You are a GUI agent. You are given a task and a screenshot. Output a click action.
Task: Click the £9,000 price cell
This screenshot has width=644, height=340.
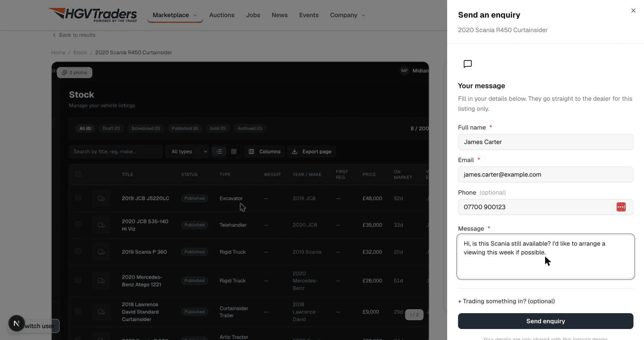(371, 312)
